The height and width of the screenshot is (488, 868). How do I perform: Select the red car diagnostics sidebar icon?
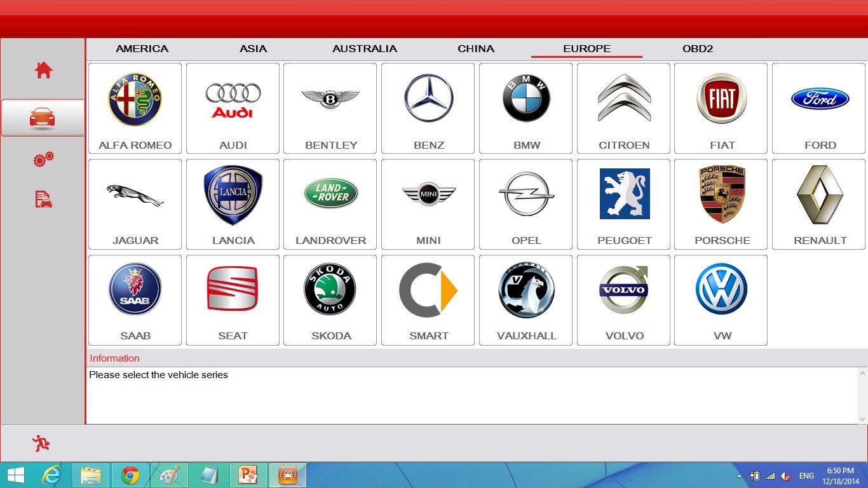tap(43, 118)
